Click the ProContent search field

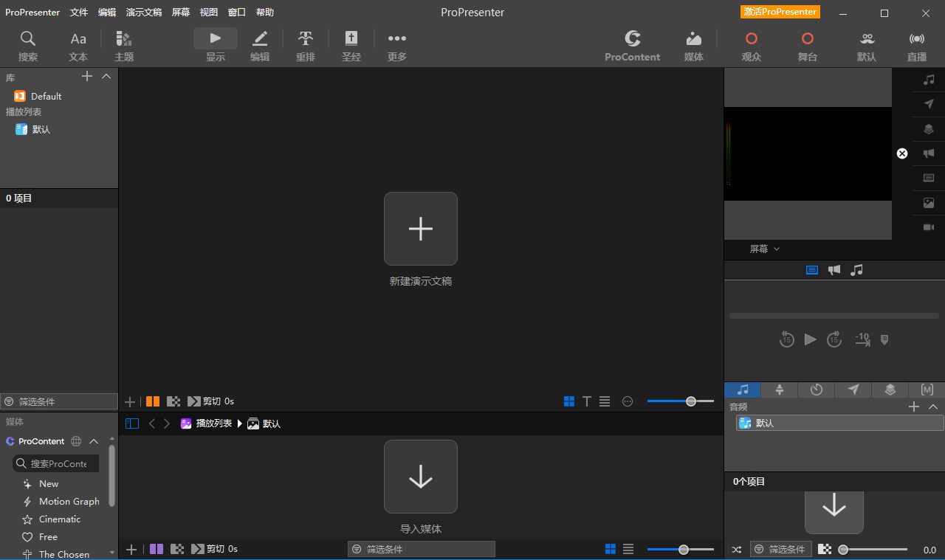[x=58, y=463]
